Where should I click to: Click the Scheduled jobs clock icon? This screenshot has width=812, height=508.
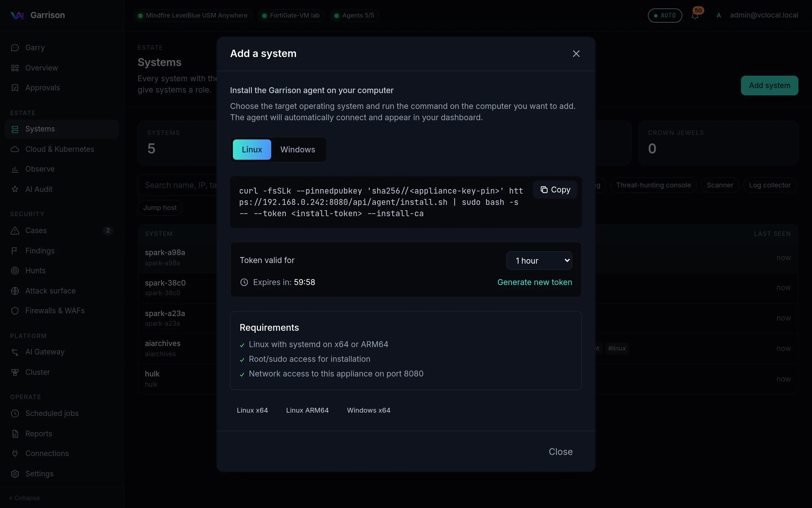(x=15, y=413)
